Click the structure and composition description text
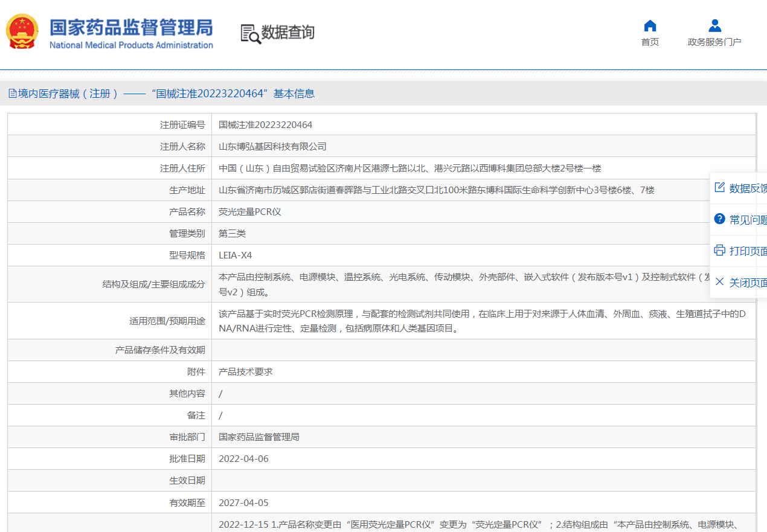767x532 pixels. tap(465, 284)
